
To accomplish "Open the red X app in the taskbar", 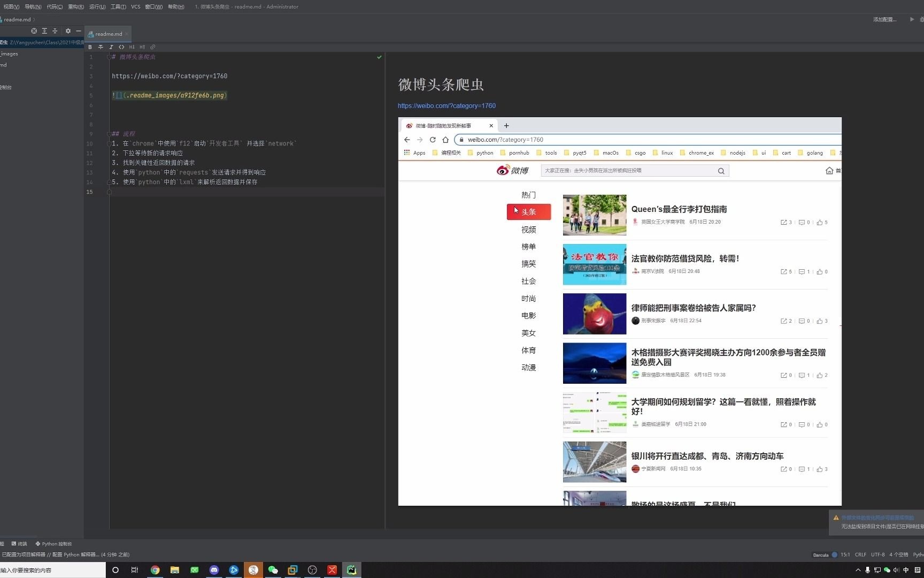I will (332, 570).
